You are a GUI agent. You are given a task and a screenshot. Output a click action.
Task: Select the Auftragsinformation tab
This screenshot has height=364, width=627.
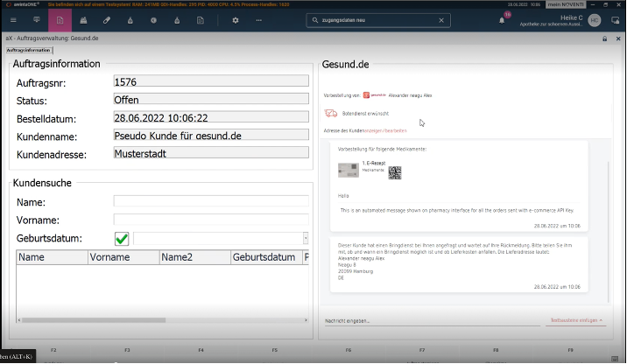pyautogui.click(x=28, y=50)
